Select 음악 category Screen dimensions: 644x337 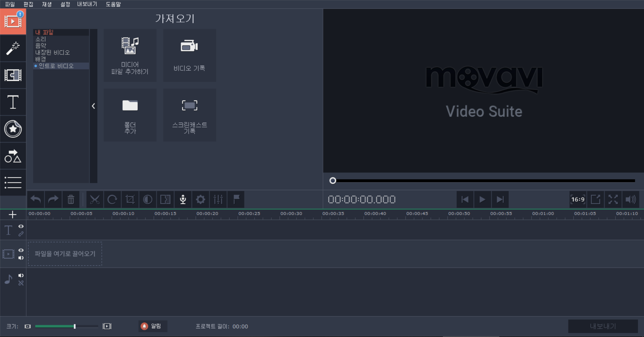click(x=61, y=46)
